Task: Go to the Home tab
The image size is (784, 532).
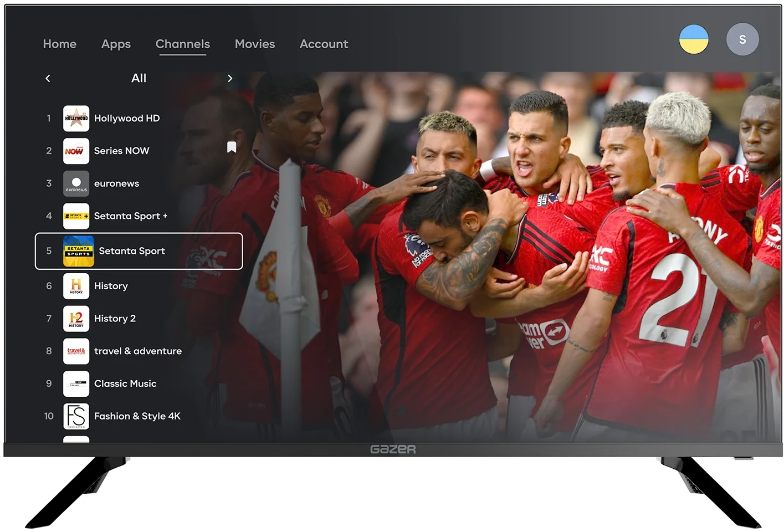Action: pos(60,44)
